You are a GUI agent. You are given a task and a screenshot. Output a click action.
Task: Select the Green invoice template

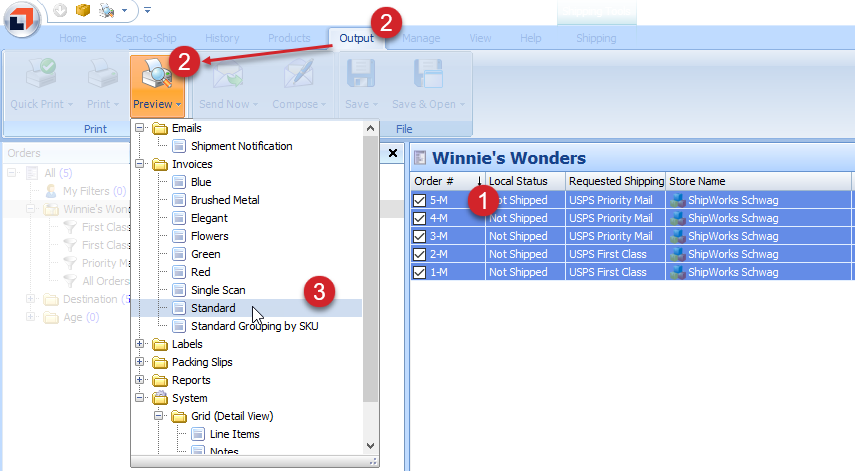pos(206,254)
